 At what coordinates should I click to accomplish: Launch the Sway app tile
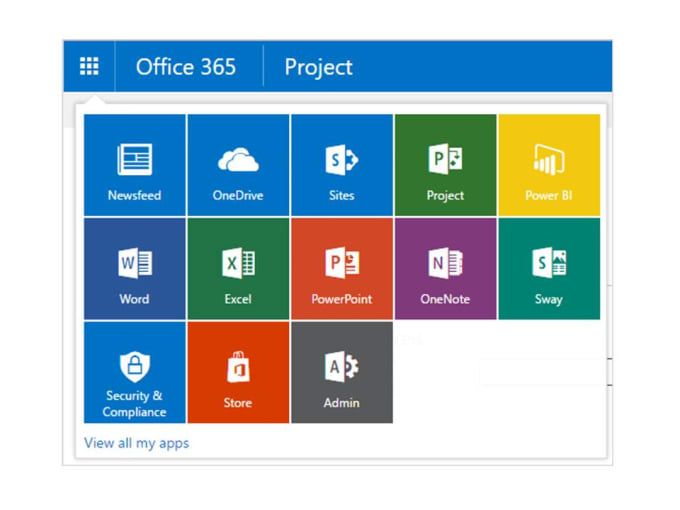click(549, 269)
